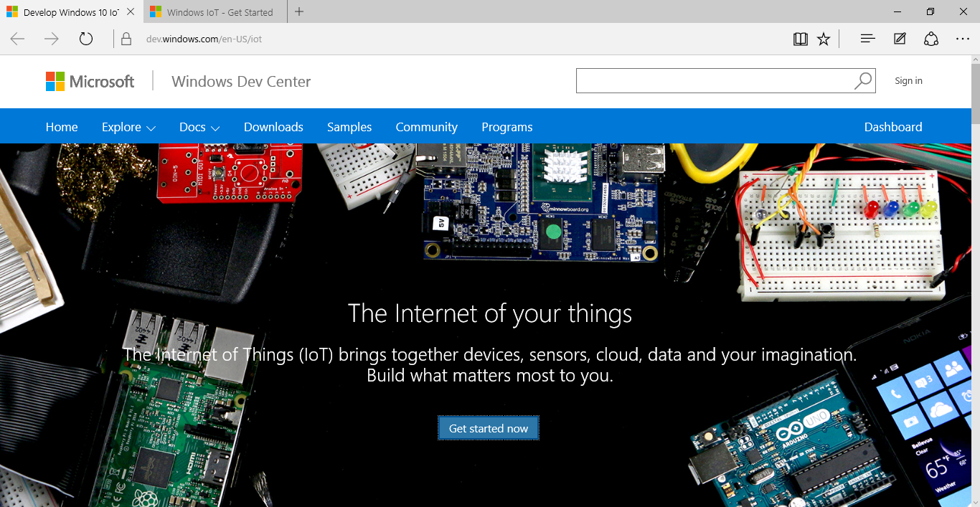Screen dimensions: 980x507
Task: Go back with the browser Back arrow
Action: (17, 39)
